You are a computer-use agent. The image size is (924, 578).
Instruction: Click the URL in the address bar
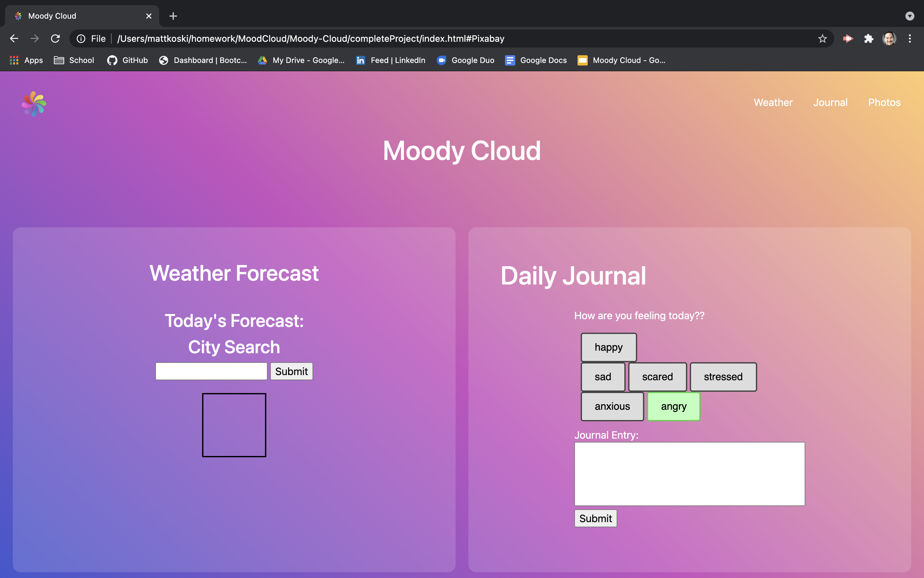pyautogui.click(x=311, y=39)
